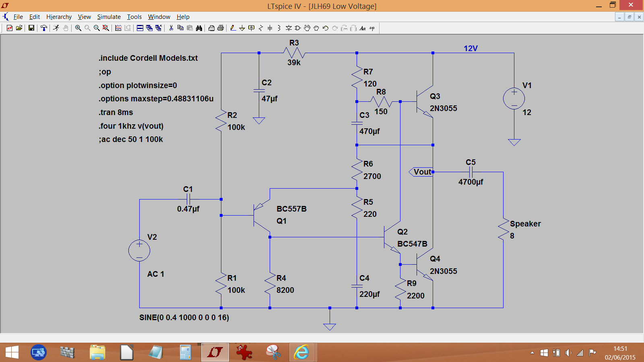Click the V1 voltage source symbol

(x=514, y=99)
